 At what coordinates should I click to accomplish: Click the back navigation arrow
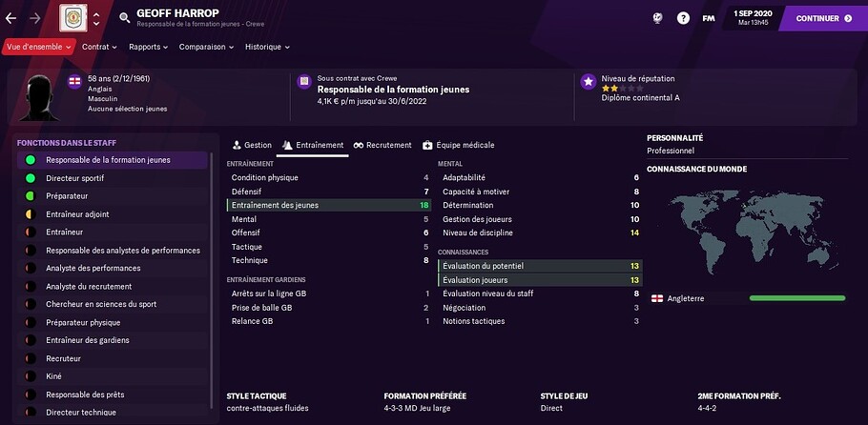pyautogui.click(x=12, y=17)
